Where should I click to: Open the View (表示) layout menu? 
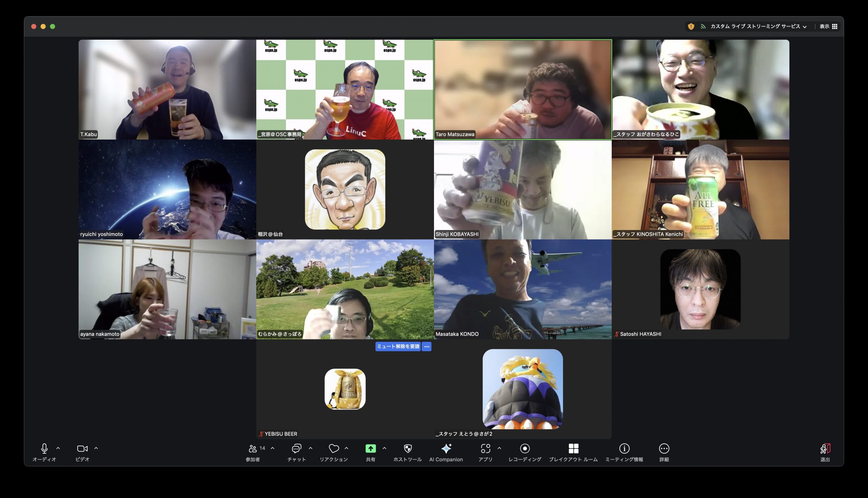pyautogui.click(x=828, y=26)
